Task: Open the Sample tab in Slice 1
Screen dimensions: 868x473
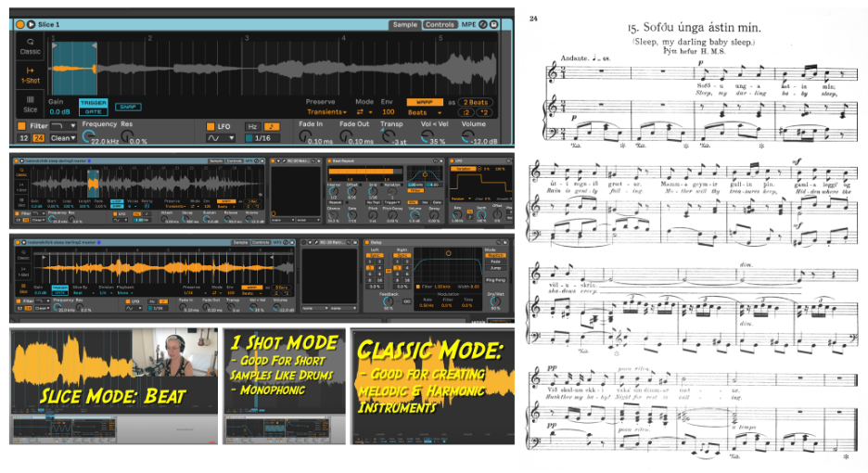Action: pos(405,25)
